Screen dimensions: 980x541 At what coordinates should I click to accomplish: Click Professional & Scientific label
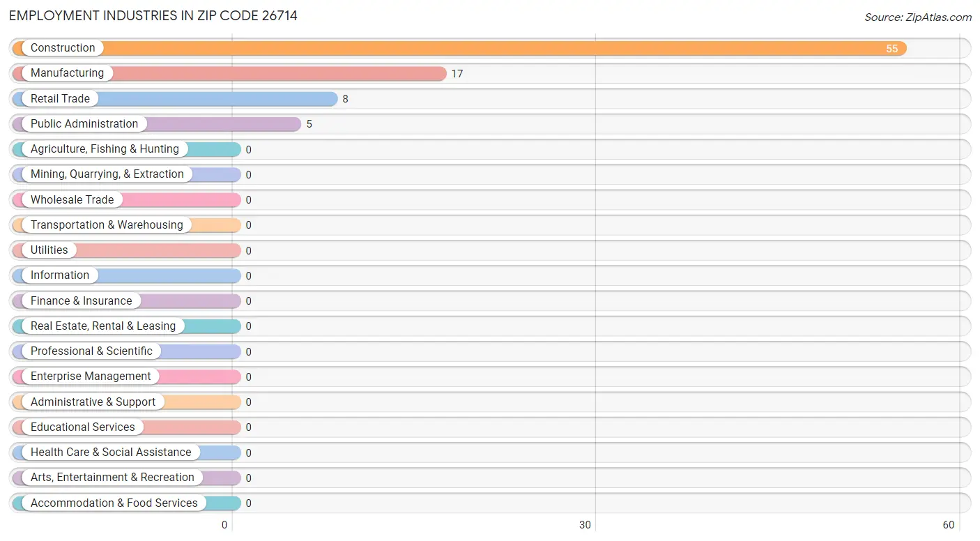91,351
